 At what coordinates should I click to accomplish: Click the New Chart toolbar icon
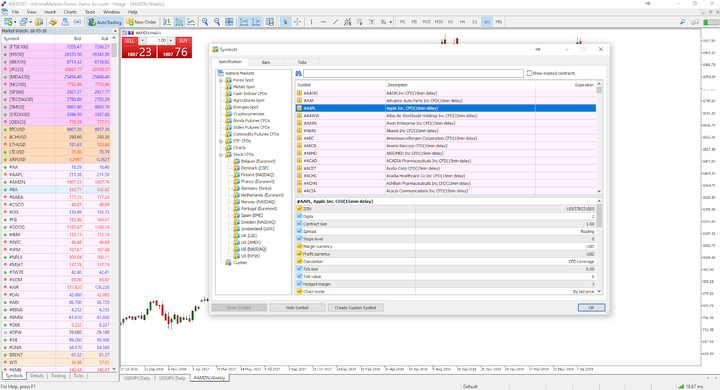point(8,22)
